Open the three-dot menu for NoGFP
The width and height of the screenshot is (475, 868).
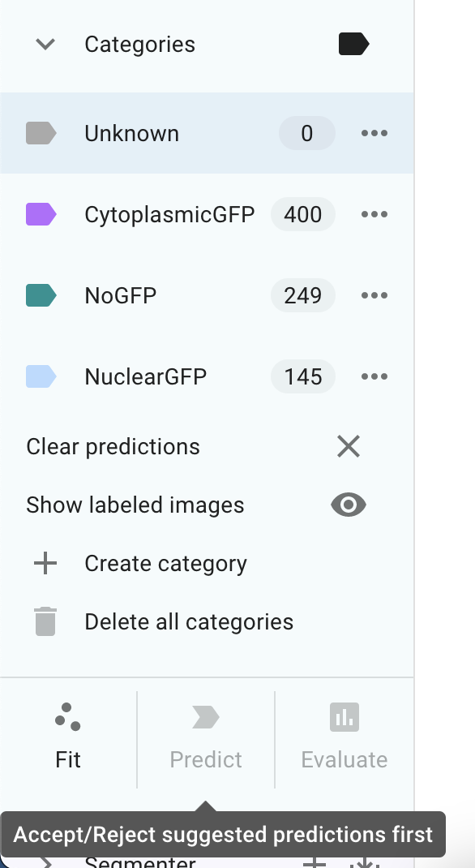374,295
